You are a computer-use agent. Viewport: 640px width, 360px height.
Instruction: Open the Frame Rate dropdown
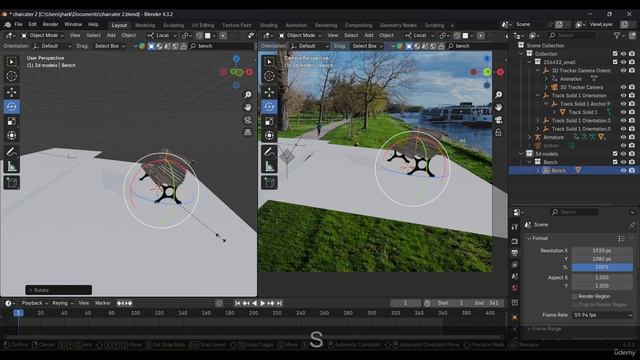(x=602, y=315)
